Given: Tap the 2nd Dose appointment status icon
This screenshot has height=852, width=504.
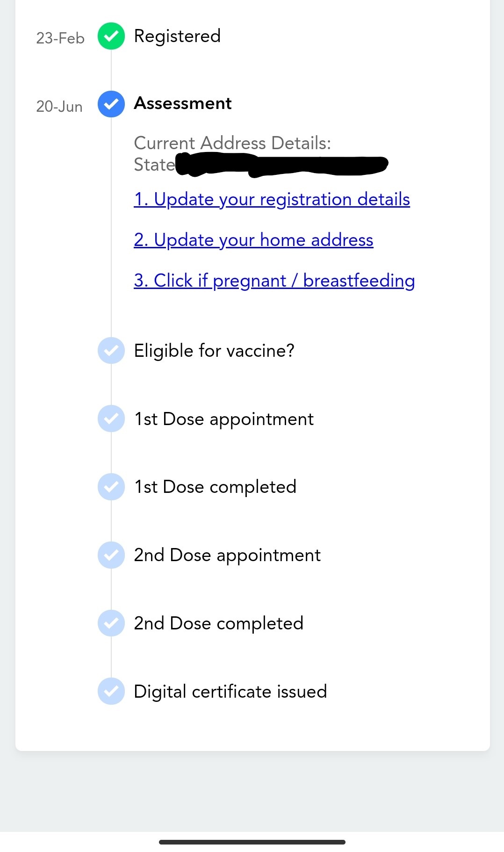Looking at the screenshot, I should (x=111, y=555).
